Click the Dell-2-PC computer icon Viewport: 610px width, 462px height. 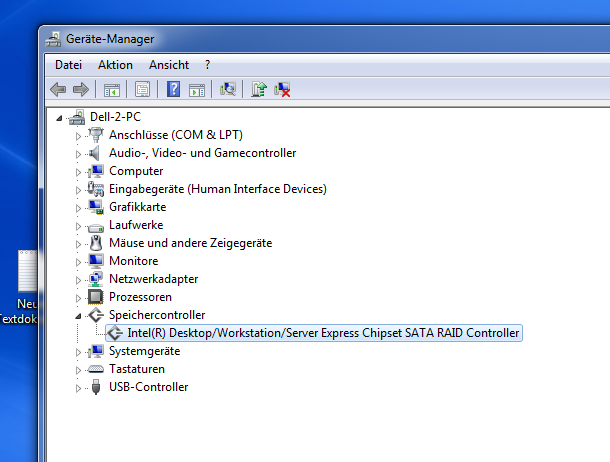77,117
